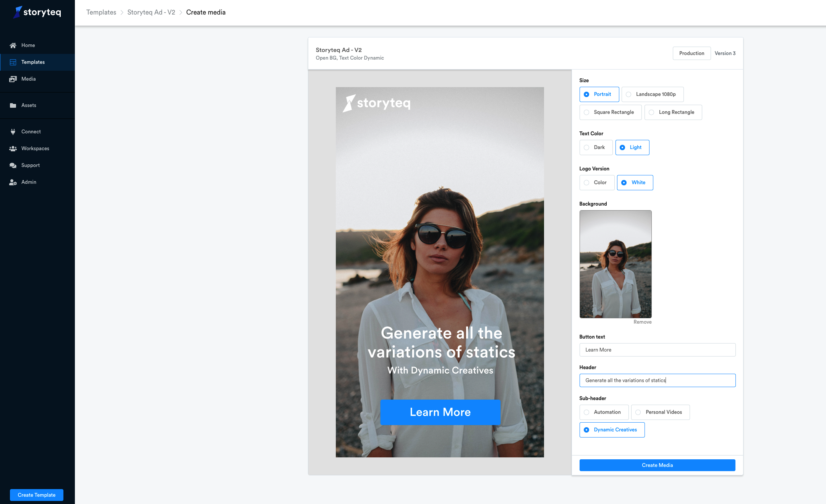The image size is (826, 504).
Task: Select the Connect icon
Action: pyautogui.click(x=13, y=131)
